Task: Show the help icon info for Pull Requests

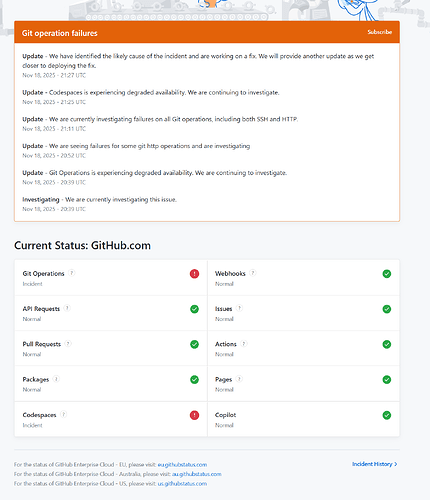Action: pos(68,344)
